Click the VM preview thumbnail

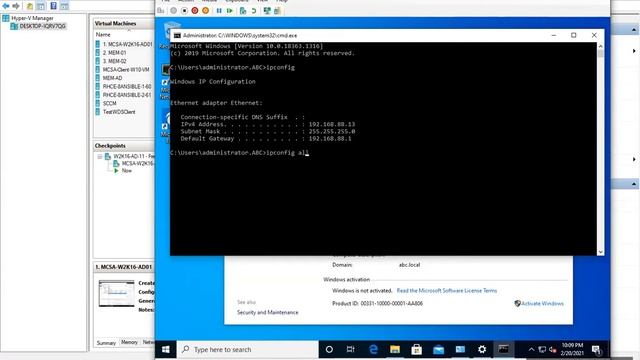(x=116, y=293)
